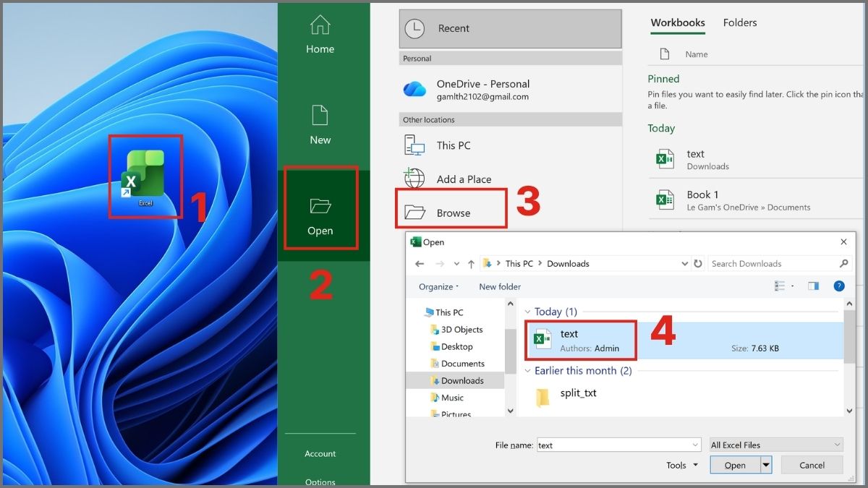The image size is (868, 488).
Task: Open recent workbook 'text' from Downloads
Action: pos(756,159)
